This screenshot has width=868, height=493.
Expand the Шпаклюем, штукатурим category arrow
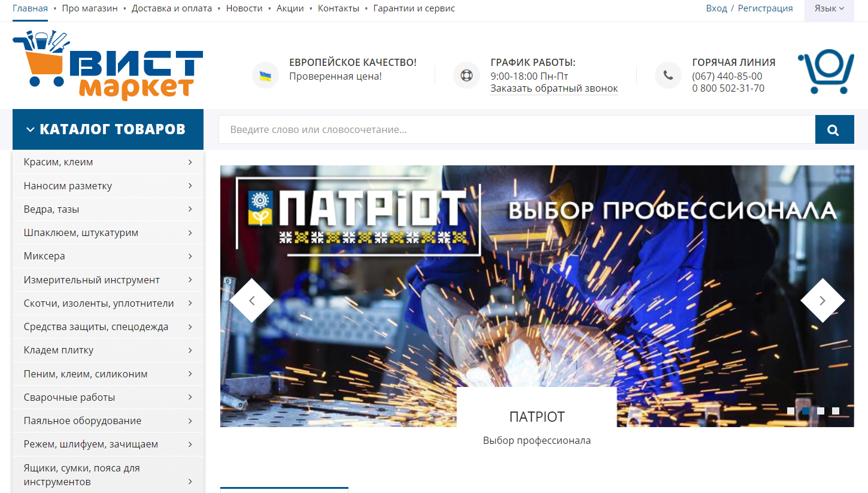pyautogui.click(x=190, y=232)
